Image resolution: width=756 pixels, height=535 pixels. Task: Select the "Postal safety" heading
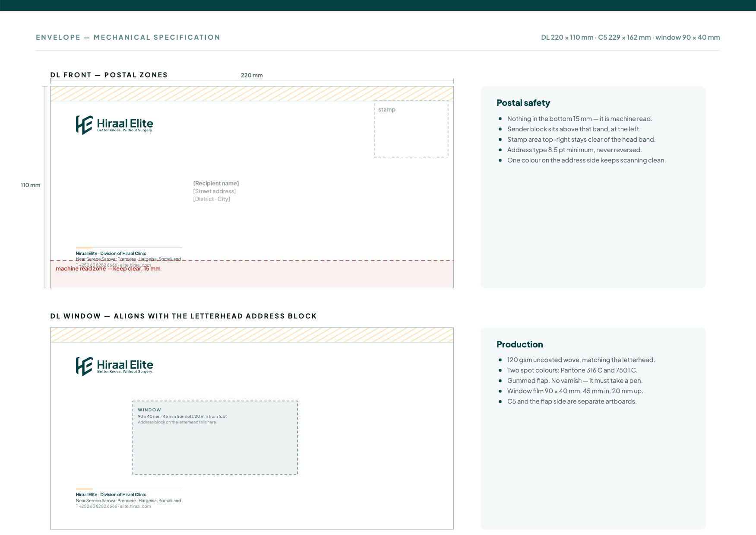click(x=523, y=103)
